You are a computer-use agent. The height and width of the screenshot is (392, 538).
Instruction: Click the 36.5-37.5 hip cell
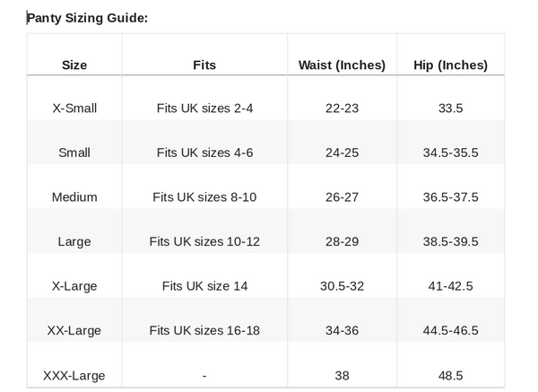point(450,197)
